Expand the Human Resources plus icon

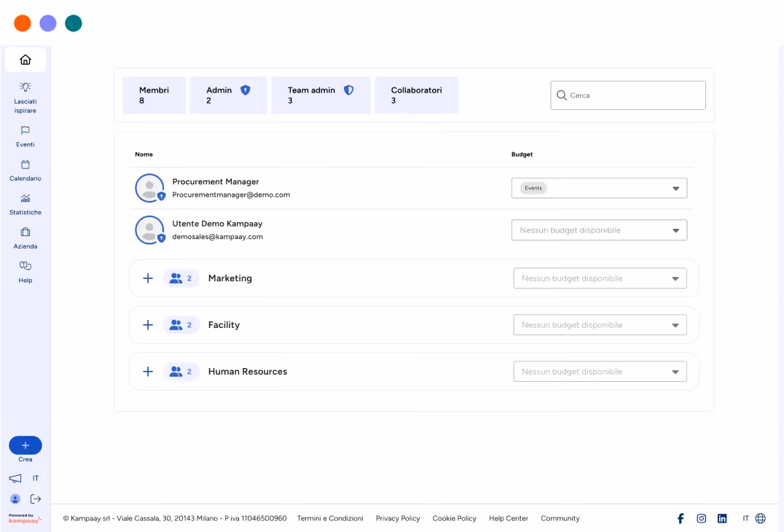148,372
